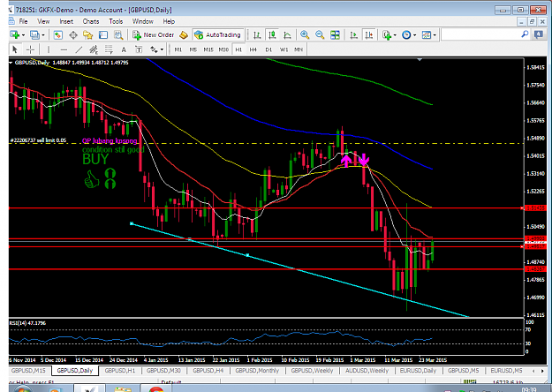Switch to the EURUSD,Daily chart tab
This screenshot has width=552, height=392.
(418, 370)
